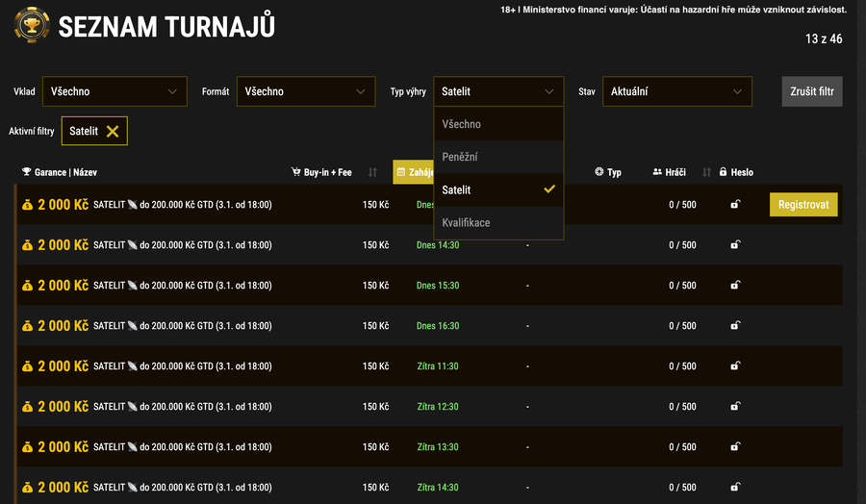The image size is (866, 504).
Task: Pick Kvalifikace from the dropdown list
Action: pos(466,222)
